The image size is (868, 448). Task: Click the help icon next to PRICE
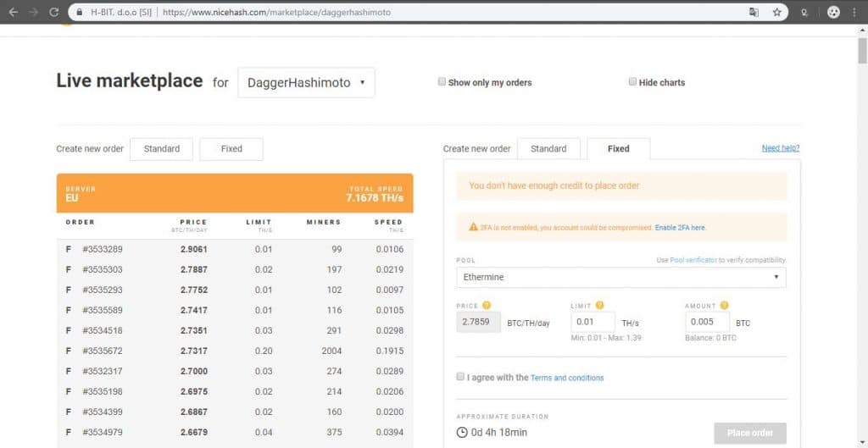coord(487,306)
